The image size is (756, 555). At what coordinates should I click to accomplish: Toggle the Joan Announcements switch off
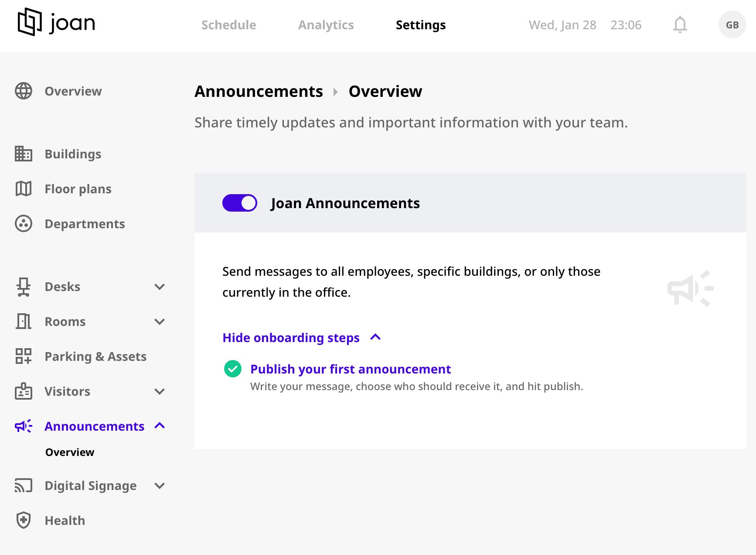coord(240,203)
